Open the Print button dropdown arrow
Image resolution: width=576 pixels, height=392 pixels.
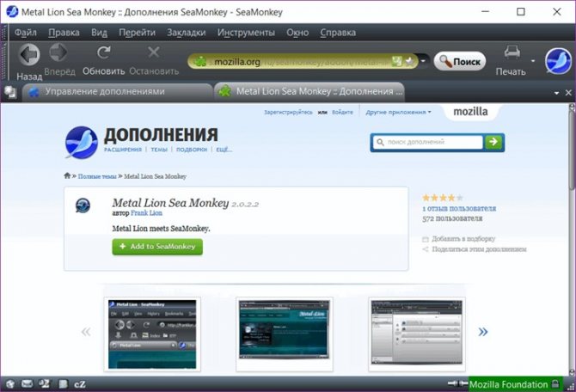(x=531, y=61)
